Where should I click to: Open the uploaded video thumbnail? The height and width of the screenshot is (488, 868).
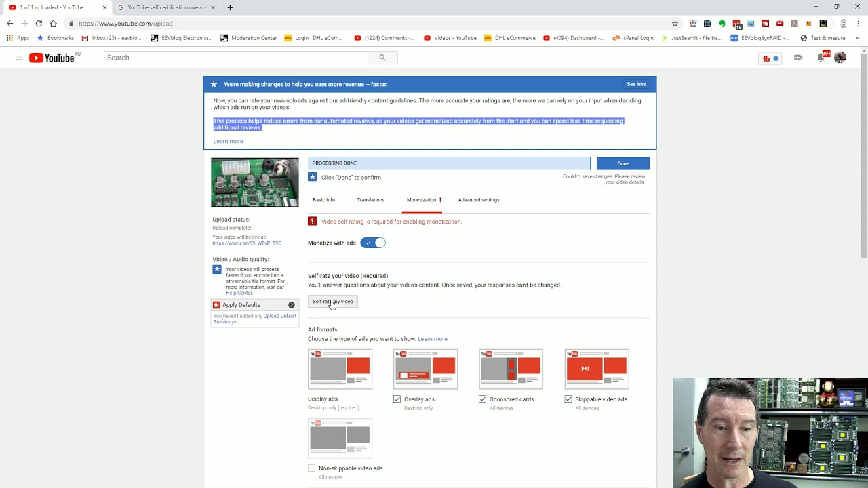click(x=255, y=182)
